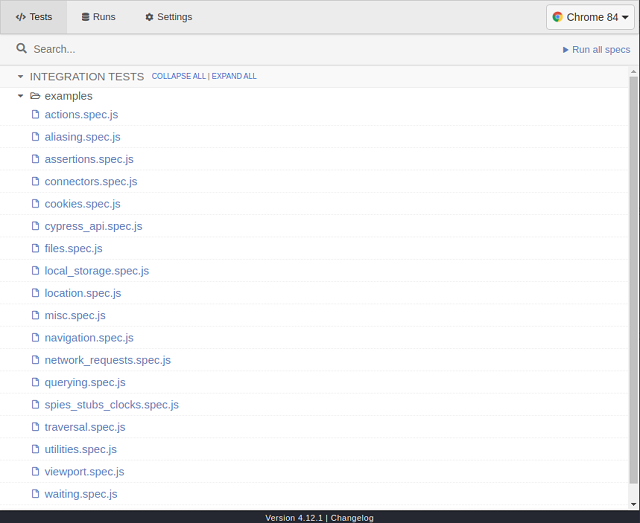Click the COLLAPSE ALL link

pyautogui.click(x=179, y=76)
